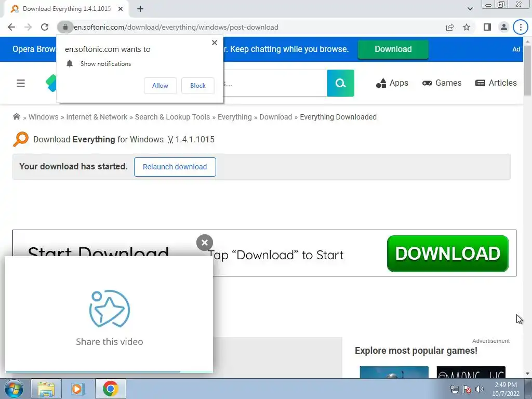Go to Softonic home via breadcrumb icon
Viewport: 532px width, 399px height.
(16, 117)
